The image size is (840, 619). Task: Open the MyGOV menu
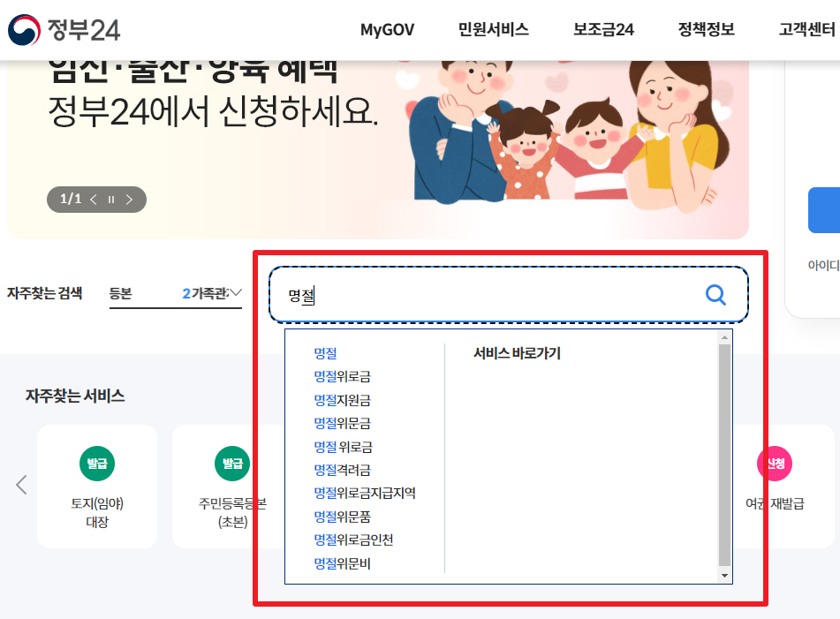point(387,29)
